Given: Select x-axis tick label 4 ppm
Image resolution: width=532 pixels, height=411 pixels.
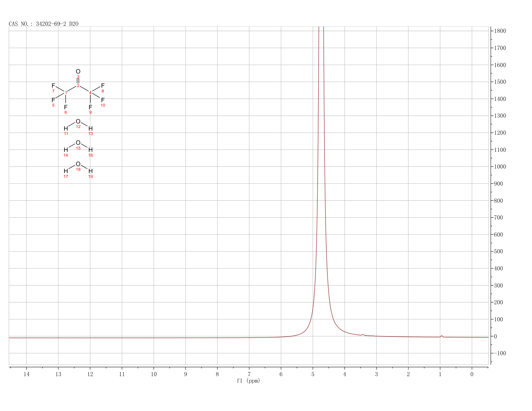Looking at the screenshot, I should point(345,374).
